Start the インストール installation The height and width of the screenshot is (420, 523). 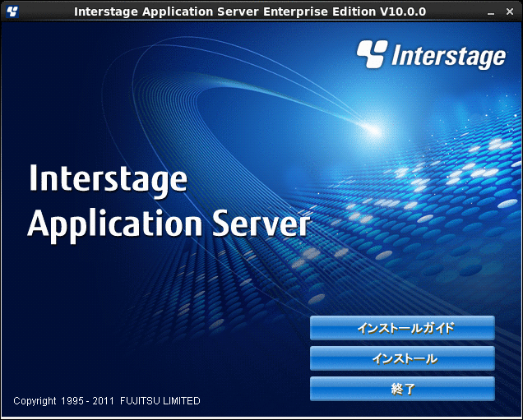[402, 358]
